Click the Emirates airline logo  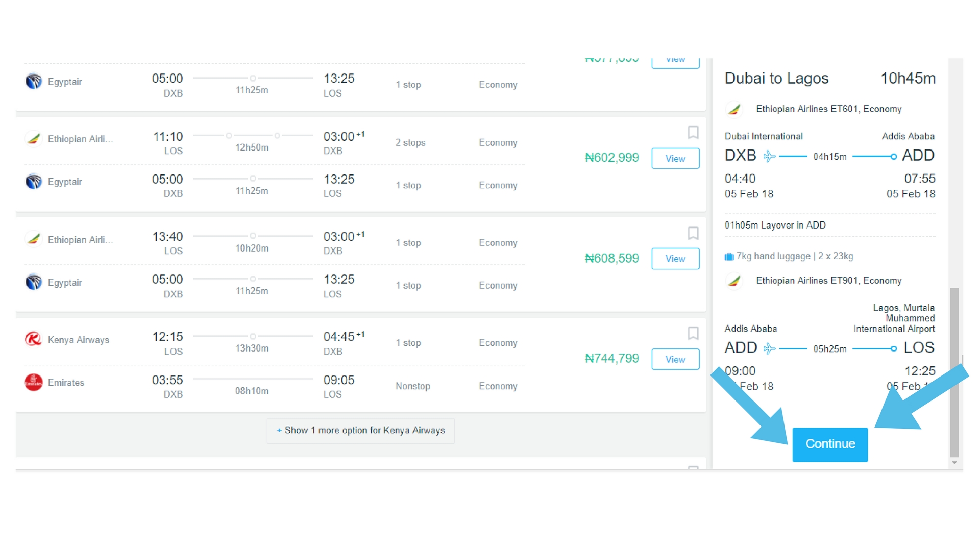pyautogui.click(x=33, y=382)
